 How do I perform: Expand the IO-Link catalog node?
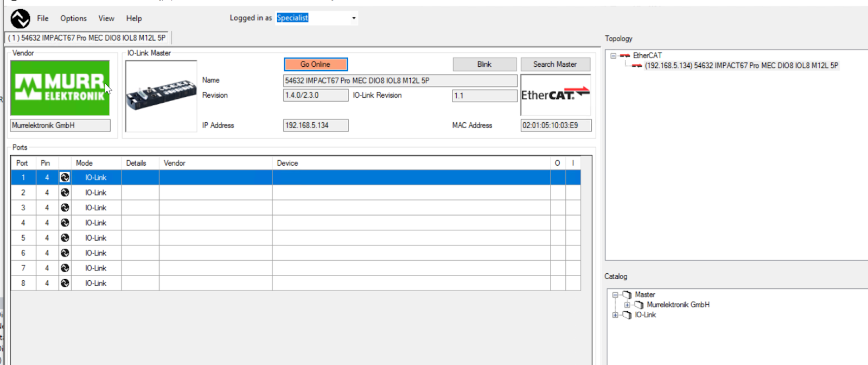coord(615,315)
